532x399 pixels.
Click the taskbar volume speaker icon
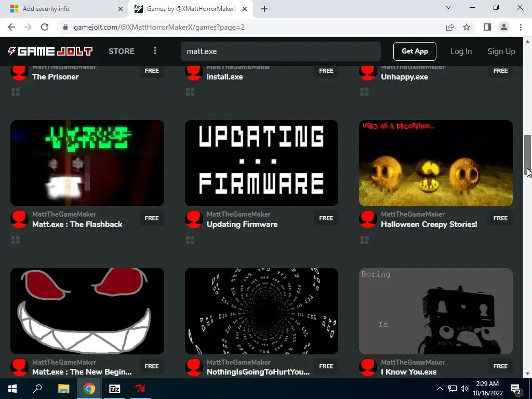(464, 389)
